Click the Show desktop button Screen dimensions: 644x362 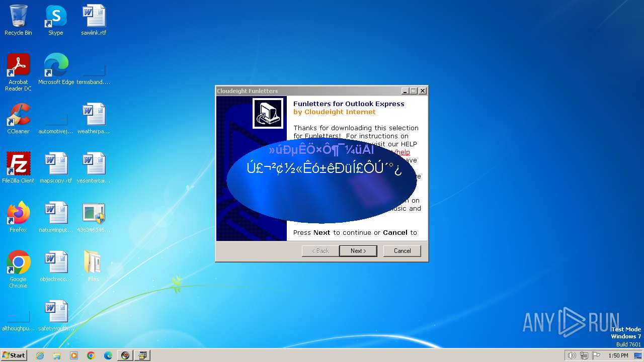(639, 355)
